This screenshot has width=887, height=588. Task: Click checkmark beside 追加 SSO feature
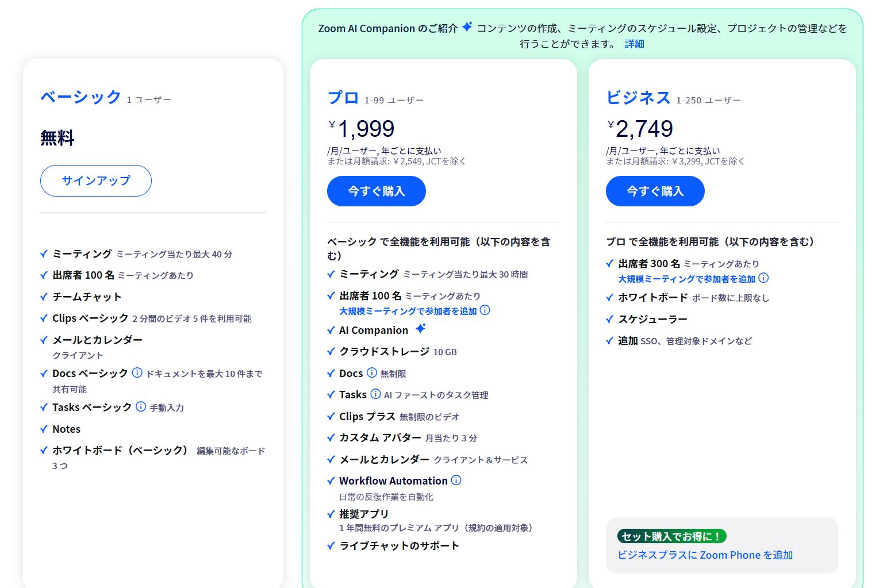tap(609, 341)
